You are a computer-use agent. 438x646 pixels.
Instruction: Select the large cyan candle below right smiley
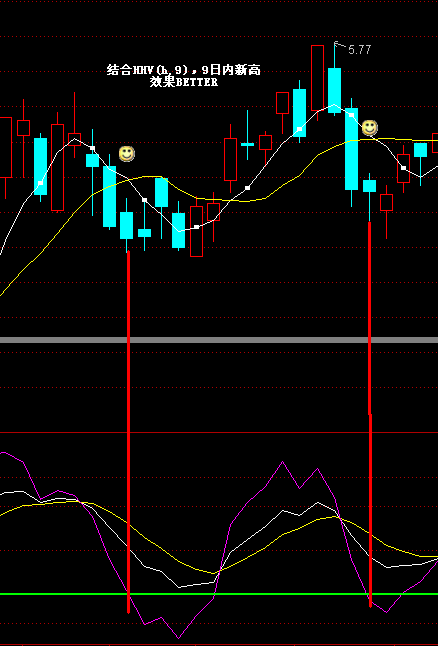(351, 149)
